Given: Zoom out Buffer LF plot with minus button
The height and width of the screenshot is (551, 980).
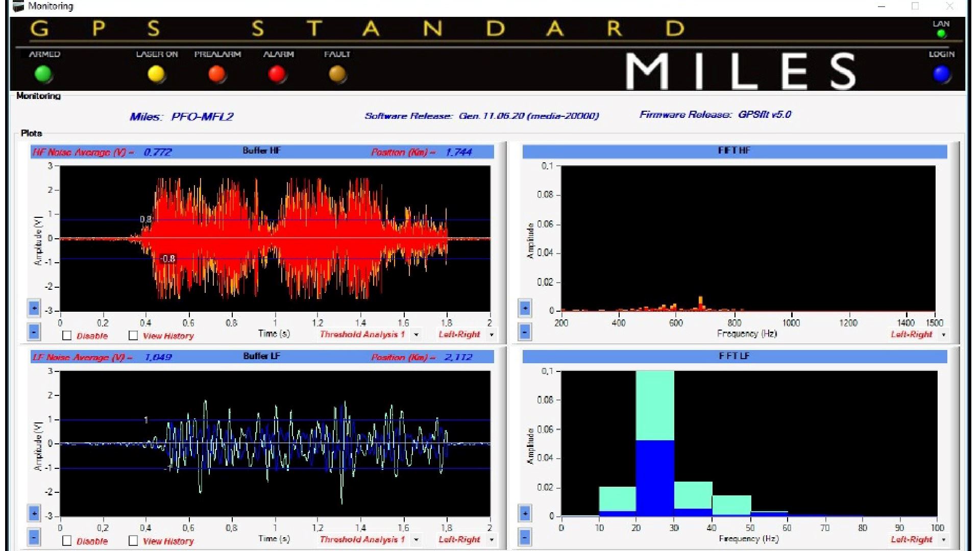Looking at the screenshot, I should [34, 537].
